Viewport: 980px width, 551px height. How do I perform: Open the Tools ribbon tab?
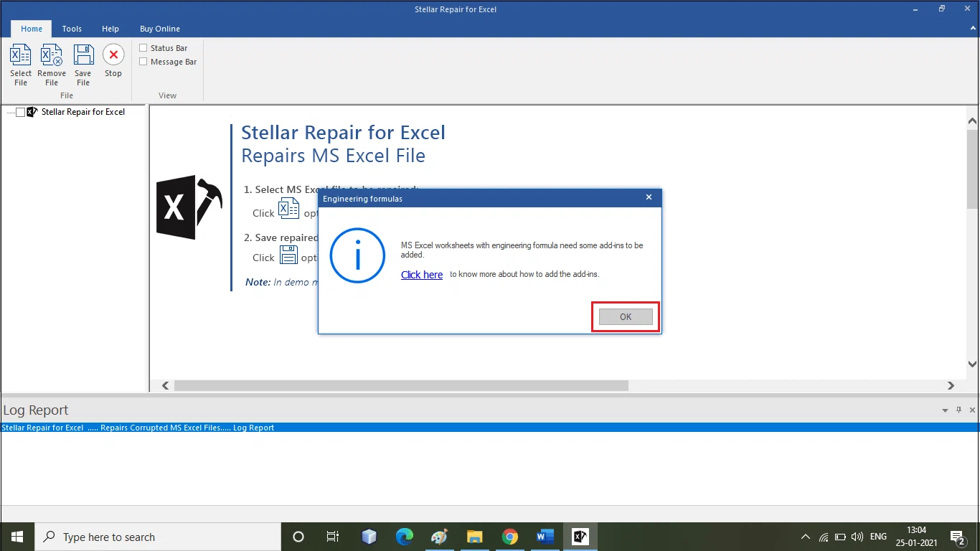tap(72, 29)
